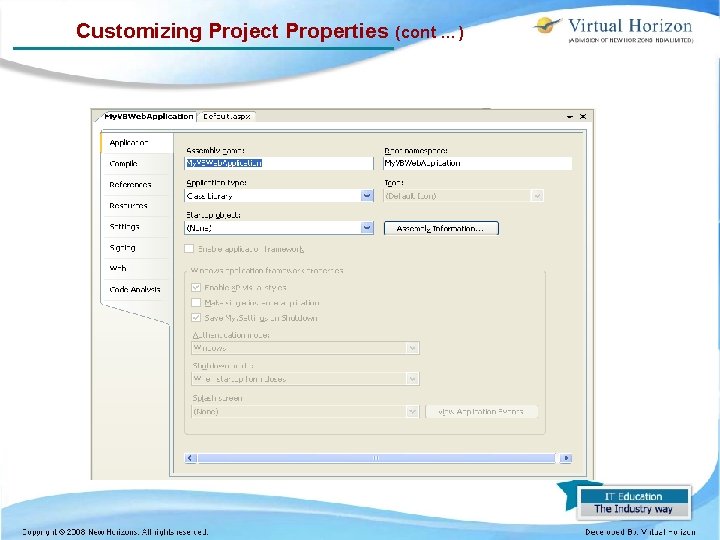Go to the References page
The width and height of the screenshot is (720, 540).
pos(135,185)
